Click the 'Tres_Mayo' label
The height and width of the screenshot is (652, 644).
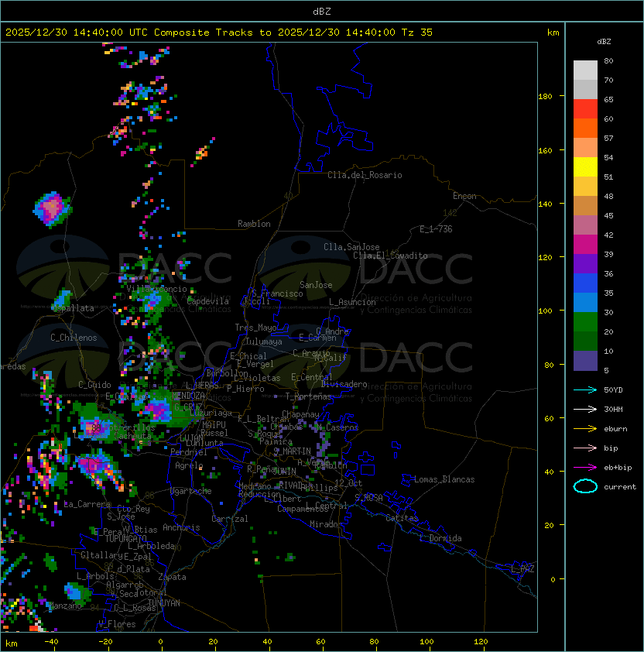(x=255, y=328)
